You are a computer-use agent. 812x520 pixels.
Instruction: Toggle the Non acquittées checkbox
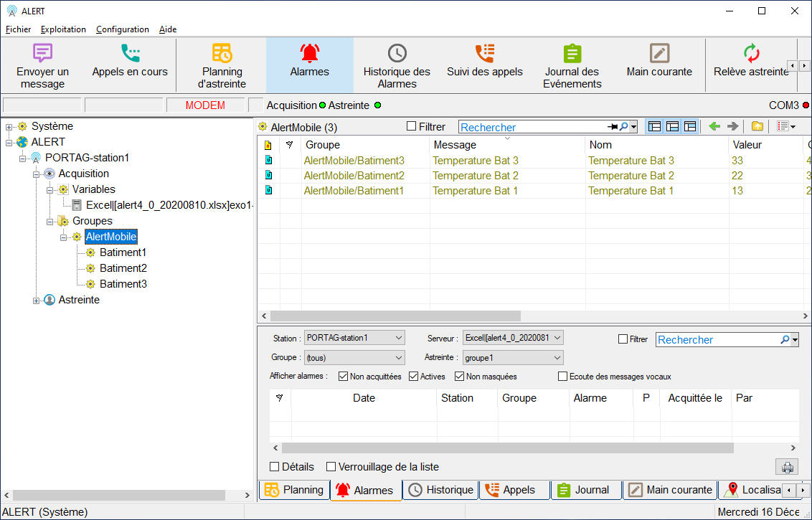click(x=344, y=377)
